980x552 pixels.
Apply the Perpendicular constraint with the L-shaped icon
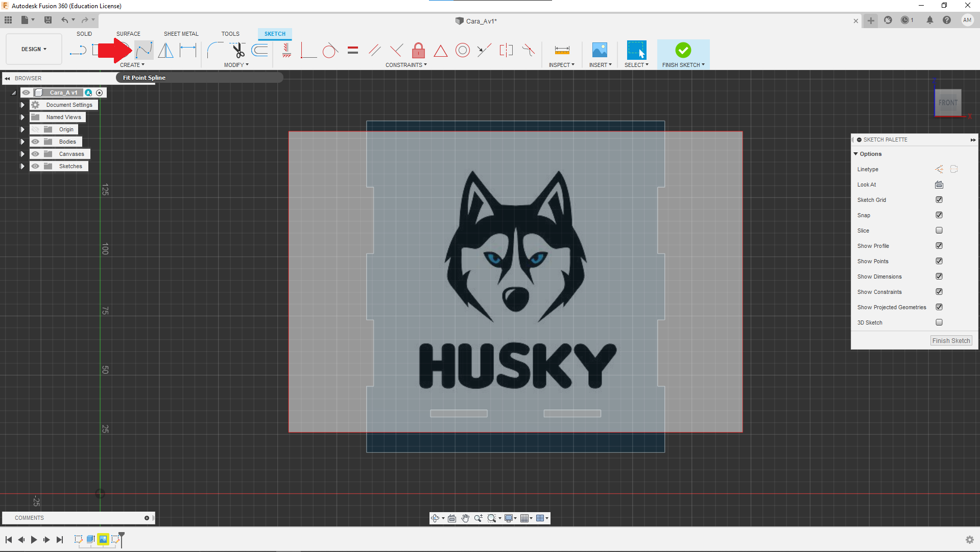[308, 50]
